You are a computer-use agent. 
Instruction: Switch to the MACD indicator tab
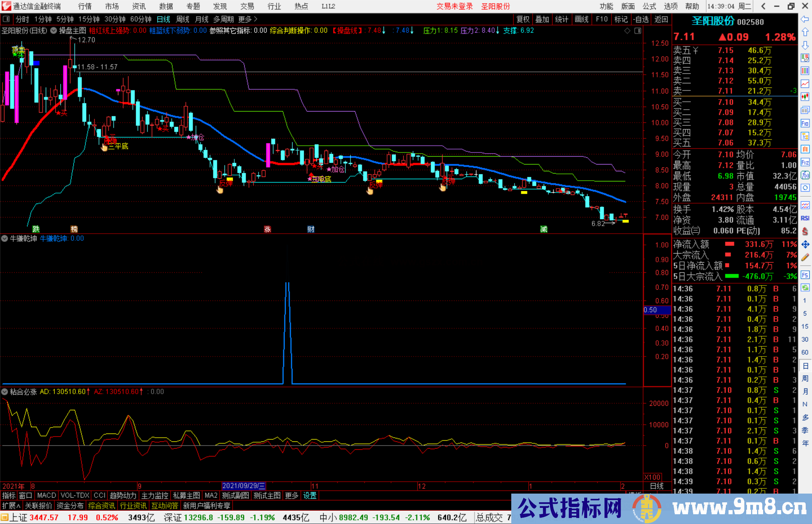[x=47, y=495]
